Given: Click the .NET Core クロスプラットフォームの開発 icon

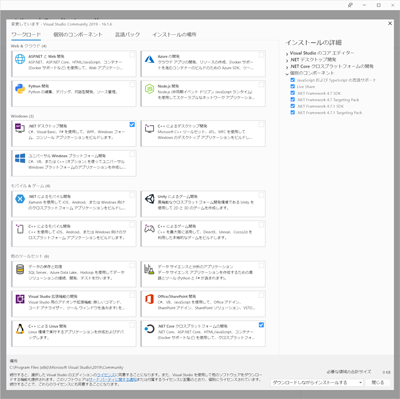Looking at the screenshot, I should coord(149,329).
